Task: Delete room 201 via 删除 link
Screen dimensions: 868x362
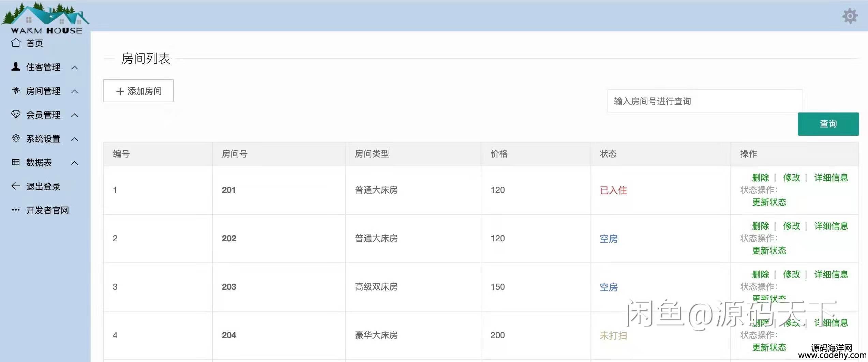Action: [760, 178]
